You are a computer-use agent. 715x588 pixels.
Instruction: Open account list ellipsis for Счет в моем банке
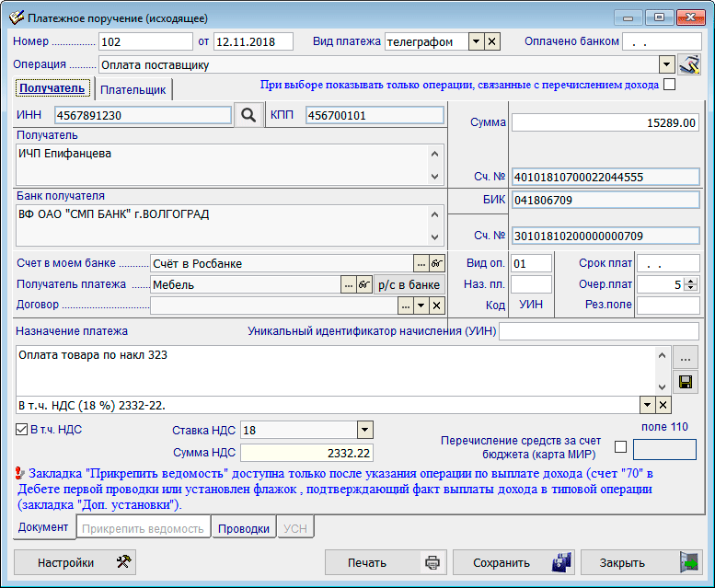tap(421, 263)
